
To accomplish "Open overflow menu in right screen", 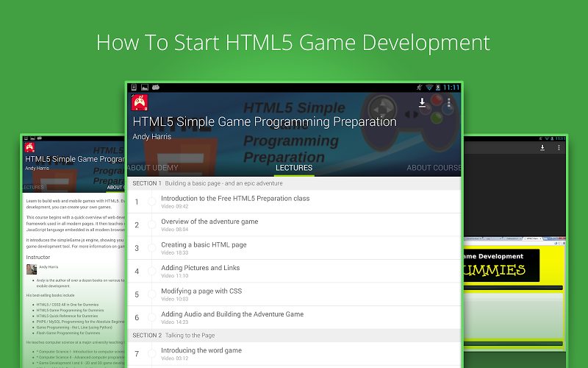I will click(x=559, y=148).
